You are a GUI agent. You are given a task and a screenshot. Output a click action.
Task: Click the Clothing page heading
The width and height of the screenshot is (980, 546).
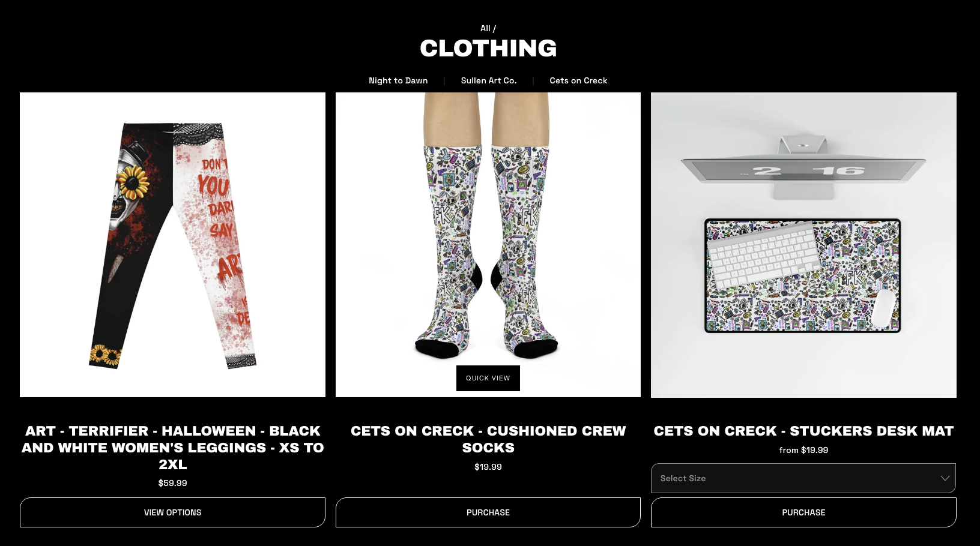click(488, 49)
